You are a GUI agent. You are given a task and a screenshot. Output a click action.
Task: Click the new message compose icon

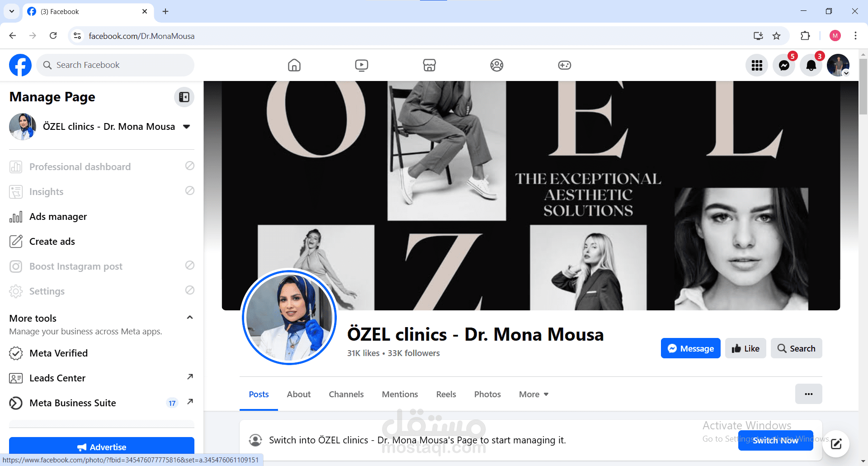coord(836,444)
